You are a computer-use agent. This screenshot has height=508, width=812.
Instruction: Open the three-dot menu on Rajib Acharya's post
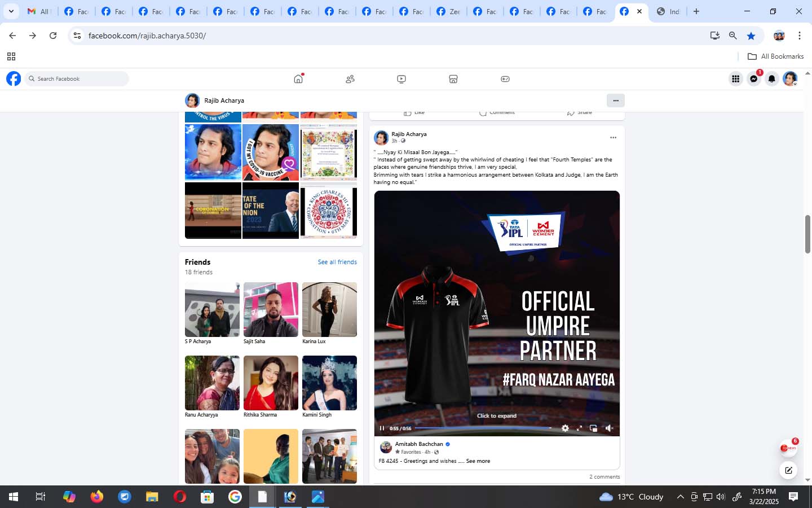click(613, 138)
